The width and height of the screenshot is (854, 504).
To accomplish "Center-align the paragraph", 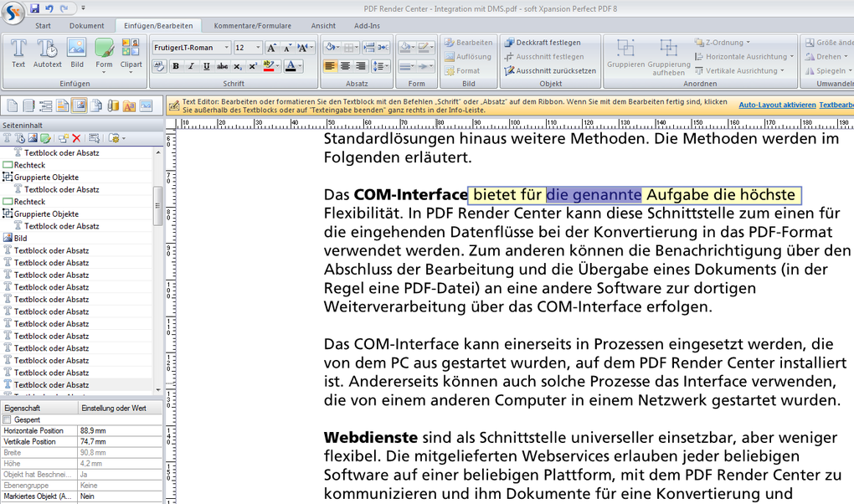I will [x=345, y=66].
